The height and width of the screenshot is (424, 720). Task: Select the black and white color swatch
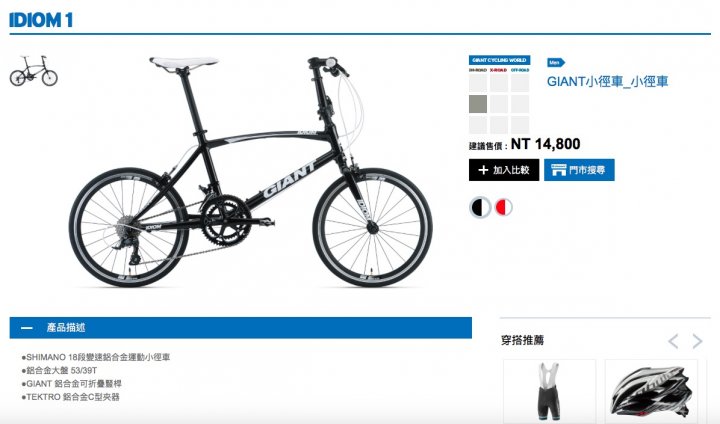[480, 207]
